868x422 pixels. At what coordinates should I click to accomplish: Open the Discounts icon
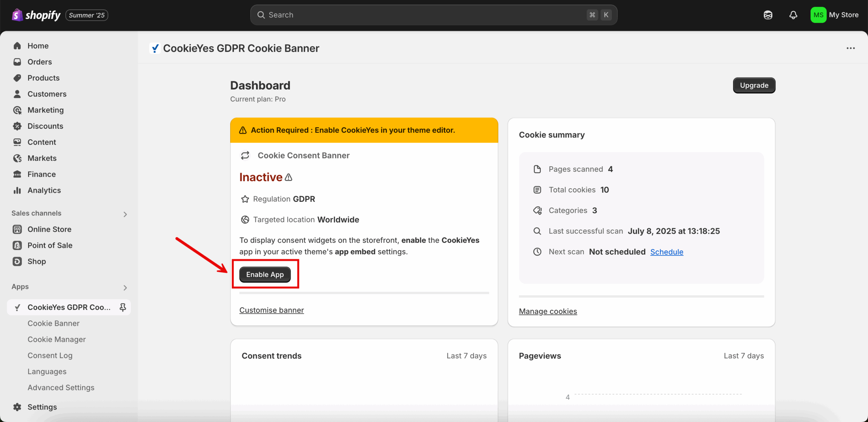click(17, 126)
